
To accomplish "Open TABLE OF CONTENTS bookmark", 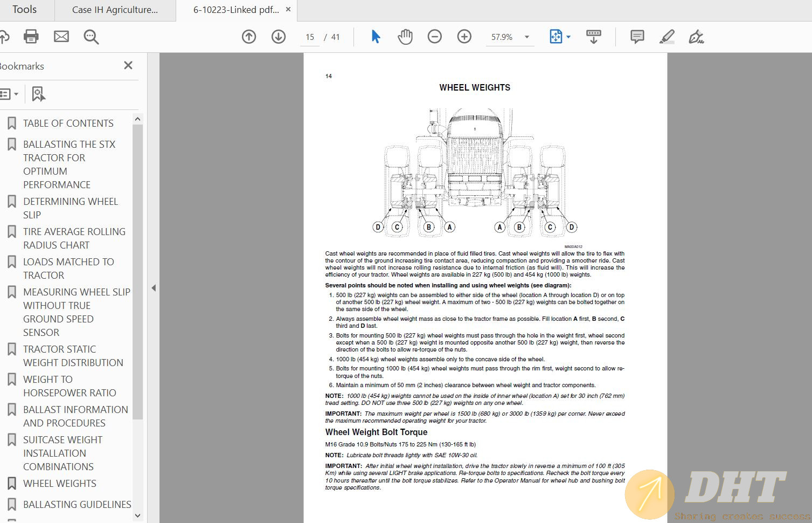I will pyautogui.click(x=68, y=123).
